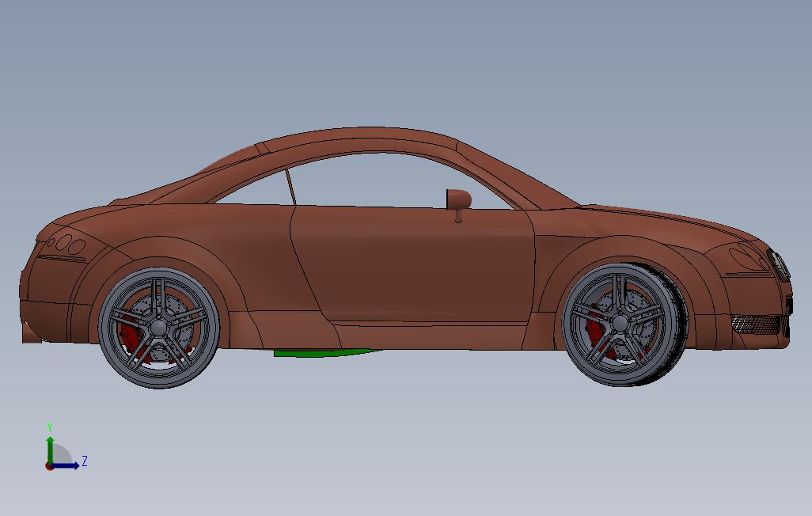This screenshot has height=516, width=812.
Task: Select the rear wheel rim
Action: coord(159,328)
